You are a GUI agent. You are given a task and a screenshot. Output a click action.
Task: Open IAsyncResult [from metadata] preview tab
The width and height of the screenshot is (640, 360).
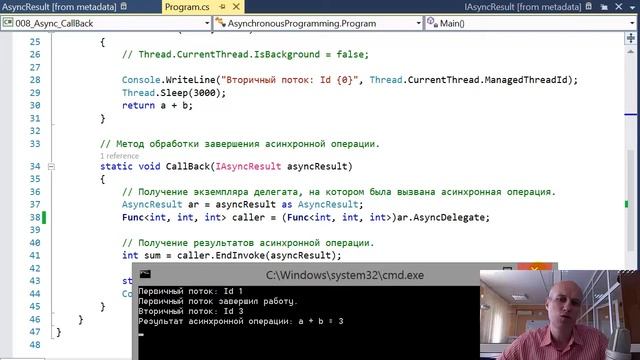tap(522, 7)
